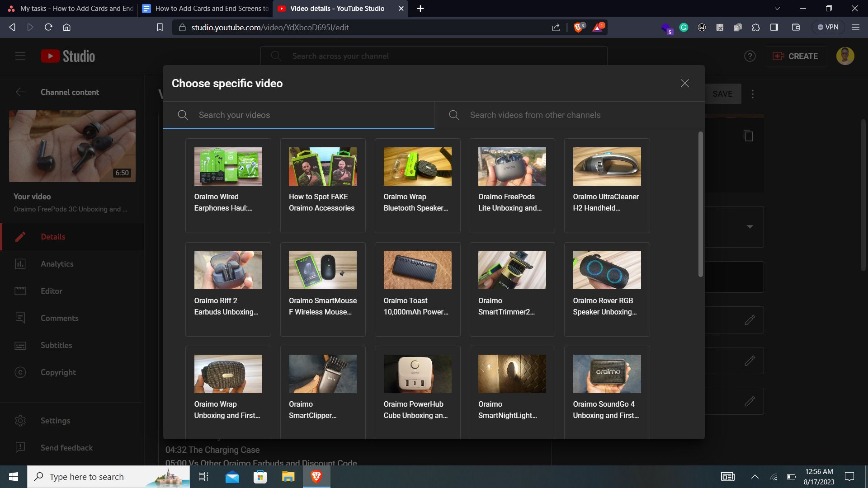
Task: Open the Windows Start menu
Action: click(14, 477)
